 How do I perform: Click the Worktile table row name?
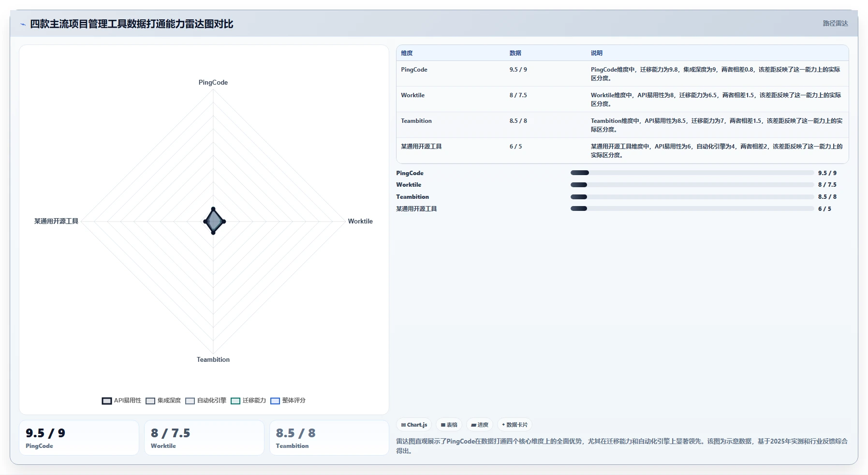pos(412,95)
